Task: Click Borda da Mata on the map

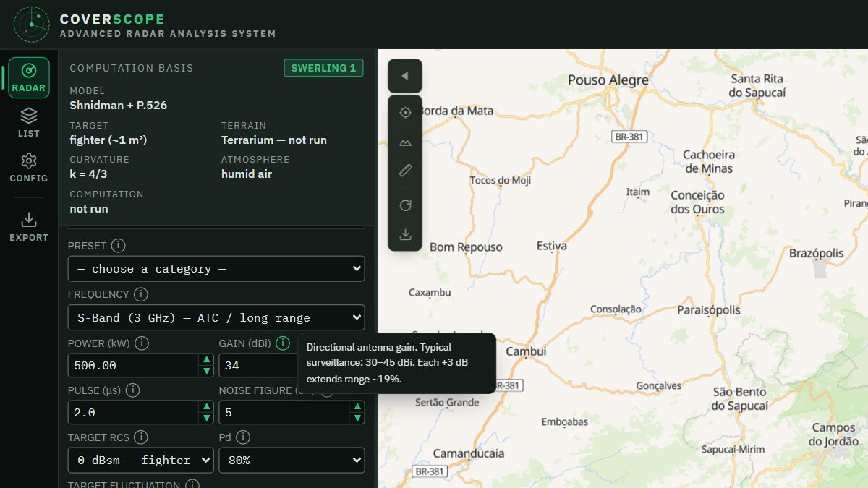Action: [456, 111]
